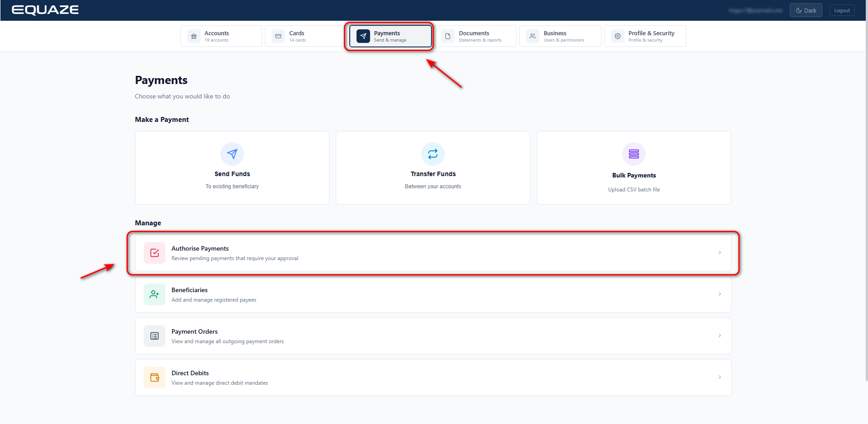Open the Send Funds card

click(232, 168)
